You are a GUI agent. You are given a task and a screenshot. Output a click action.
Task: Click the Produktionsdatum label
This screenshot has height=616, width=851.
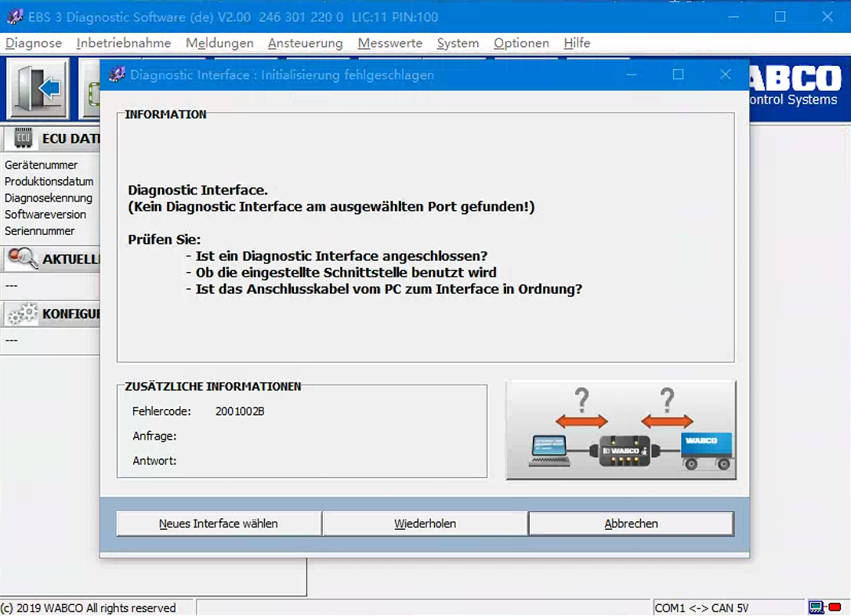(49, 181)
